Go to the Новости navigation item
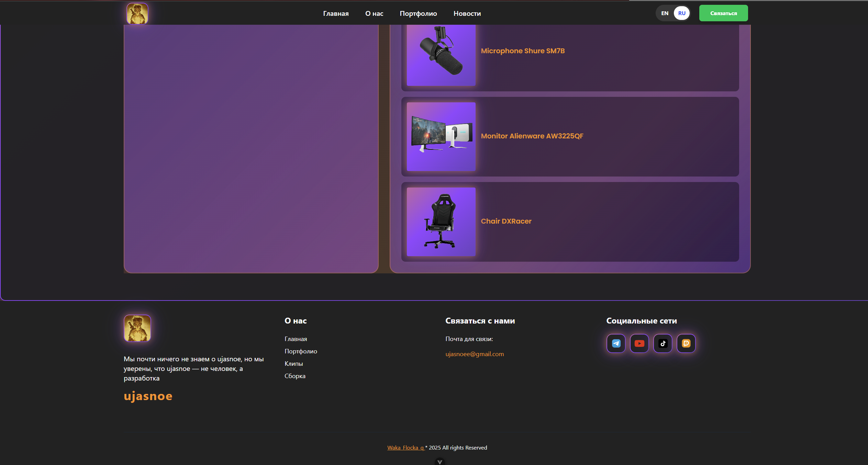Screen dimensions: 868x465 click(x=467, y=13)
